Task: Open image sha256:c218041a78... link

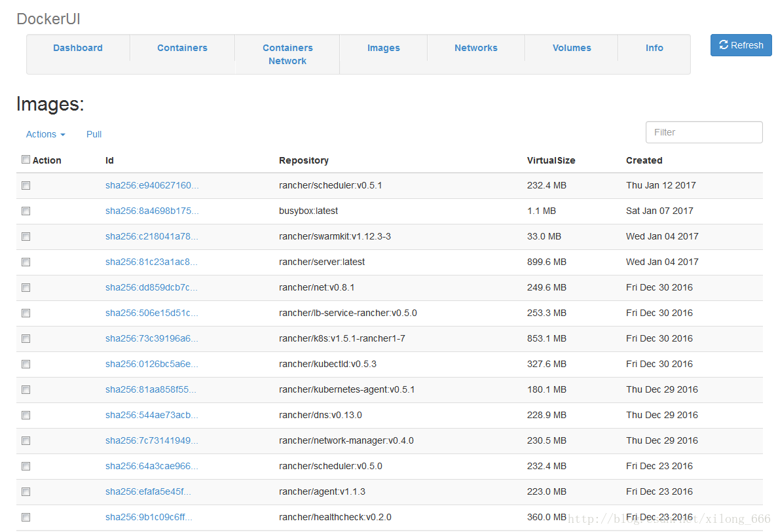Action: (x=152, y=236)
